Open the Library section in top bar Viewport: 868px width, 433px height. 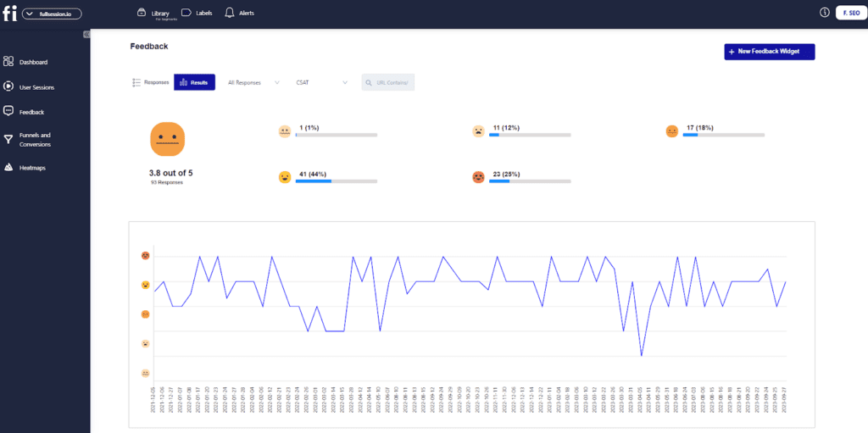153,13
